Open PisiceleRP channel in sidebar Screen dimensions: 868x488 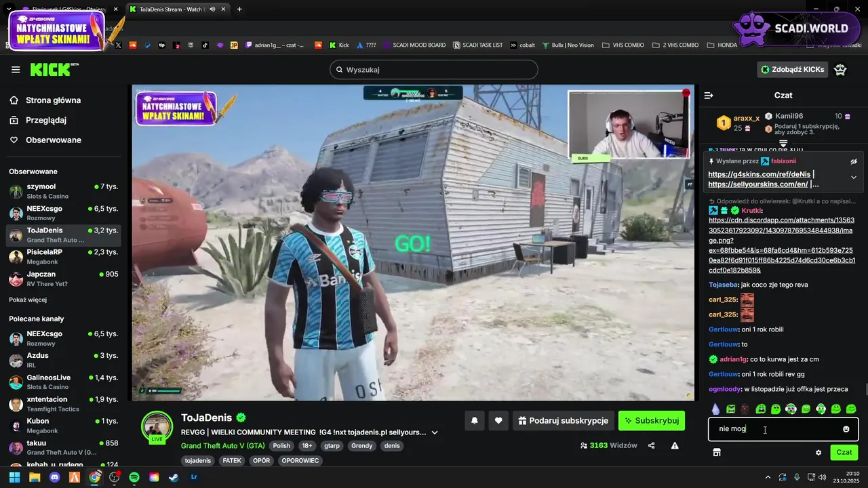64,256
